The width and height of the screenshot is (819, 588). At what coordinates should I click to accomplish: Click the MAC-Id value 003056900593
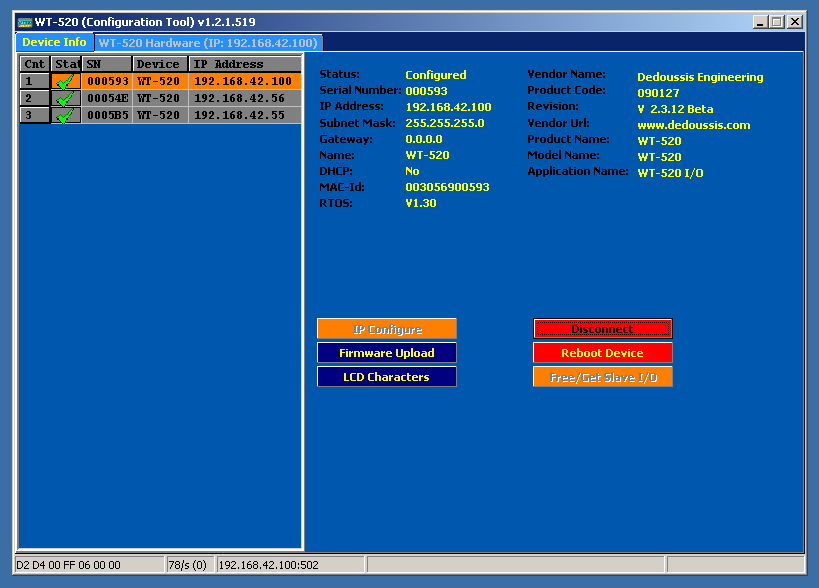click(447, 187)
